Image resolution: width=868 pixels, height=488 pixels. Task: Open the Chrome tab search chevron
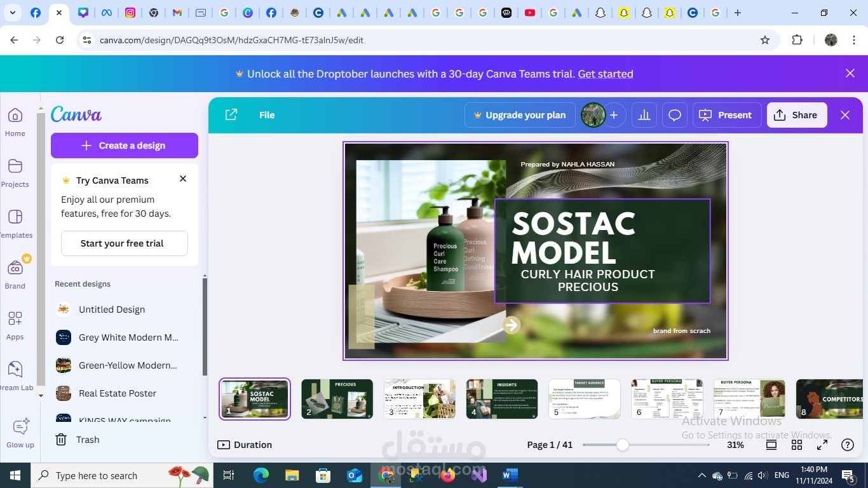point(13,13)
